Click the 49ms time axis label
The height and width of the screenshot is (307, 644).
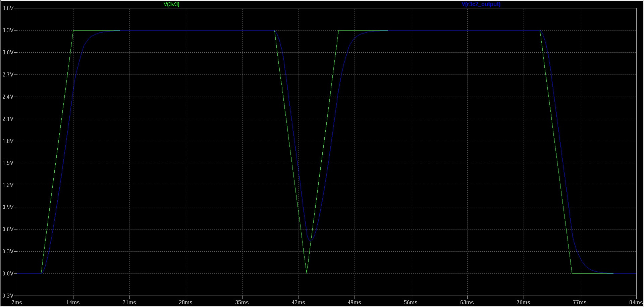(355, 303)
